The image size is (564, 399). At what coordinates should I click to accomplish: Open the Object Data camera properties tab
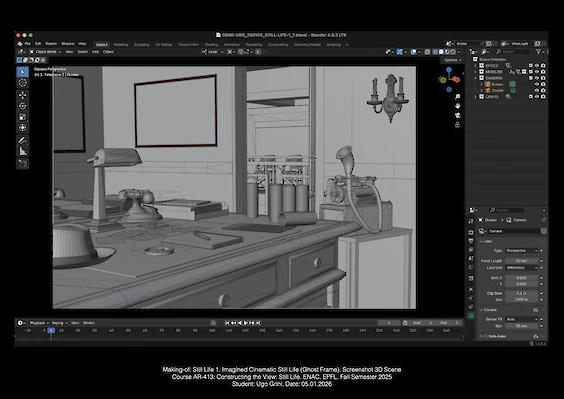tap(471, 316)
